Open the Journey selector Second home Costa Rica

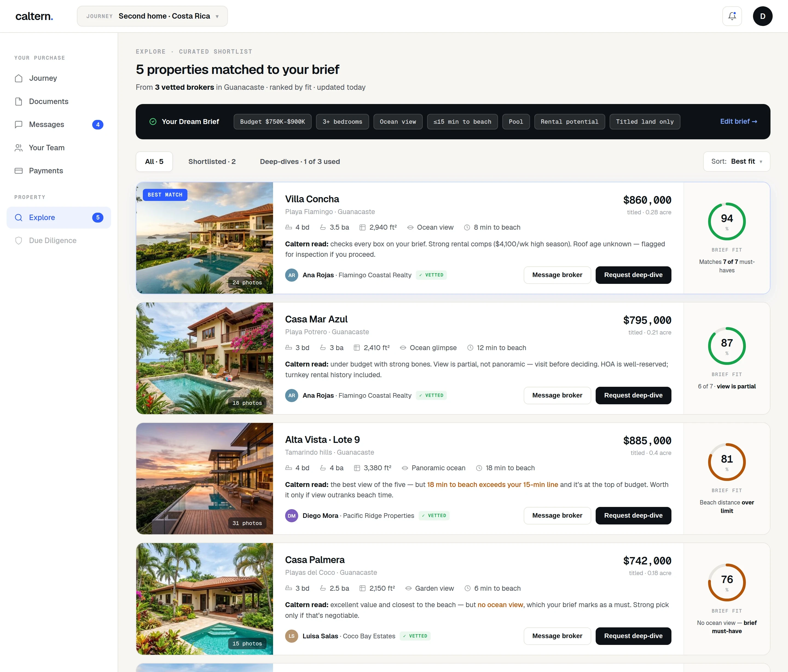[x=152, y=16]
